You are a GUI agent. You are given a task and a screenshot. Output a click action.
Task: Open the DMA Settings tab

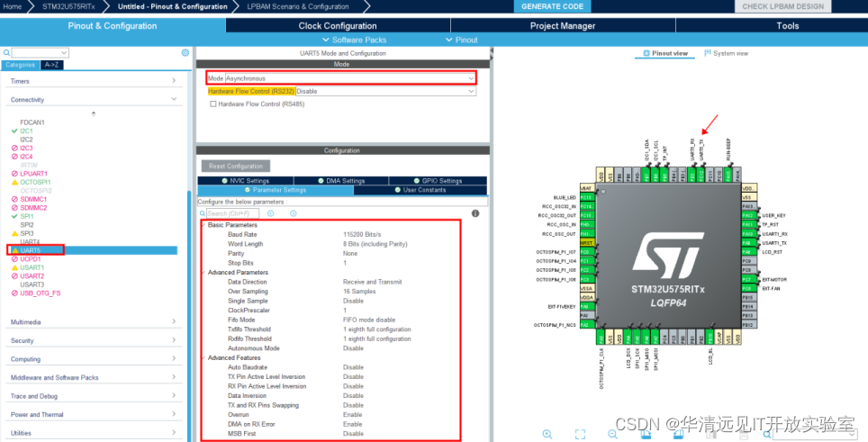[x=341, y=181]
